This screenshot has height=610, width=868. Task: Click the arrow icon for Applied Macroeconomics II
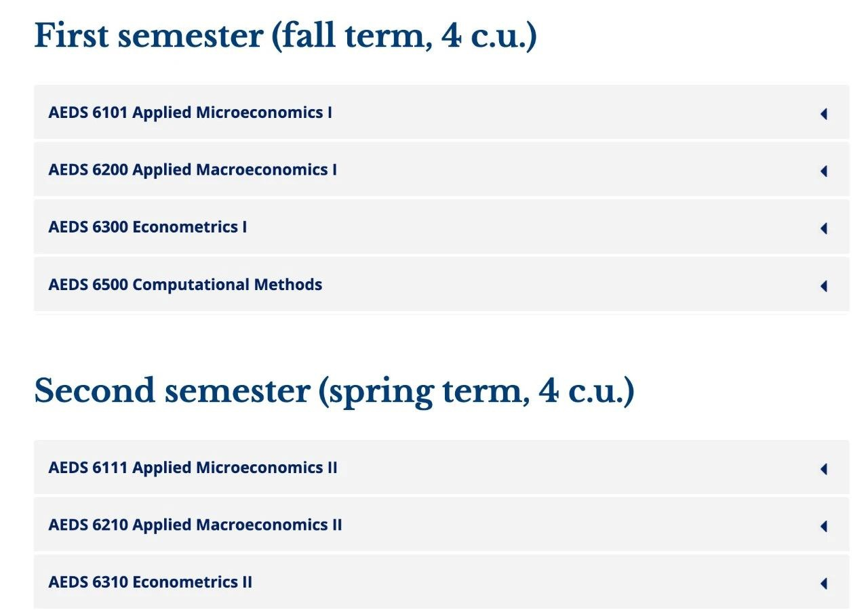[824, 526]
